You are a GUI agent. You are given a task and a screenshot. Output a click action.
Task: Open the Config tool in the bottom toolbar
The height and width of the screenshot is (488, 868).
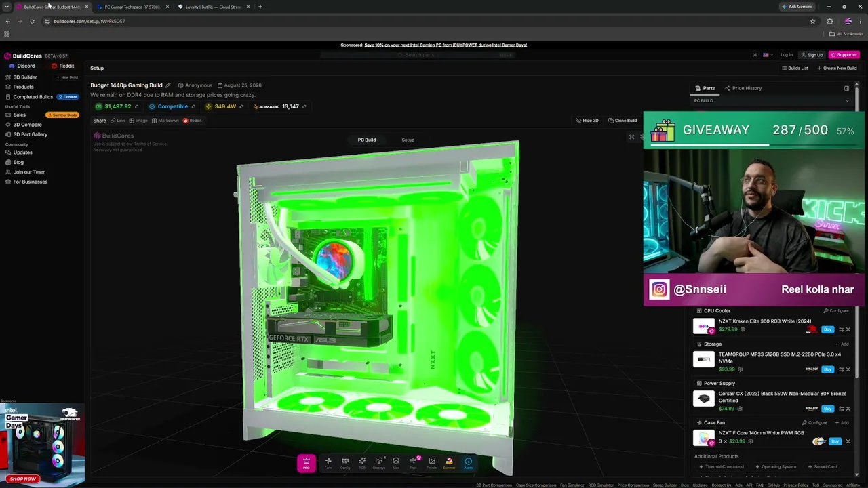(345, 463)
